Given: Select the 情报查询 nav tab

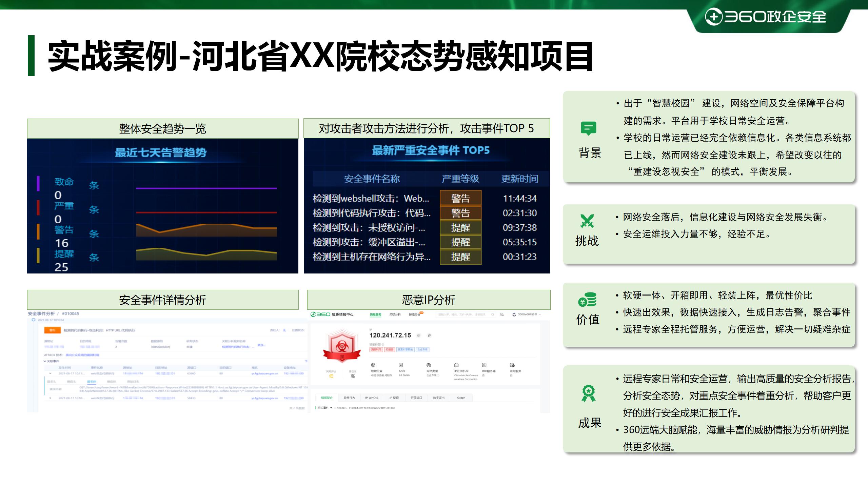Looking at the screenshot, I should 375,314.
